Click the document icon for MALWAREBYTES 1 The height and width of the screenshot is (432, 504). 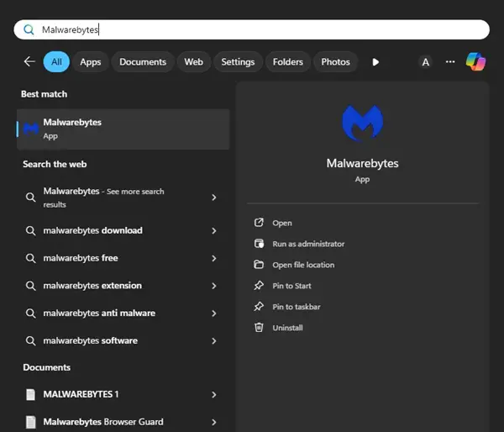pos(30,394)
